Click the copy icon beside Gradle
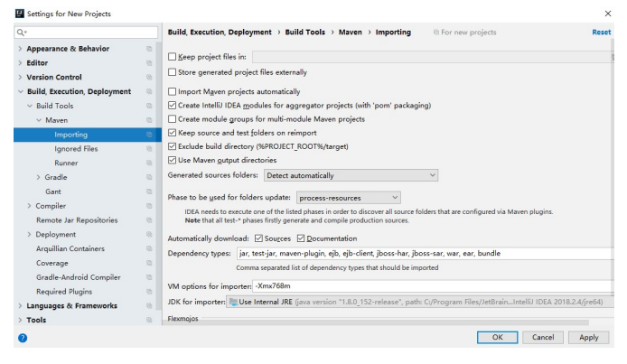This screenshot has width=627, height=364. (149, 177)
